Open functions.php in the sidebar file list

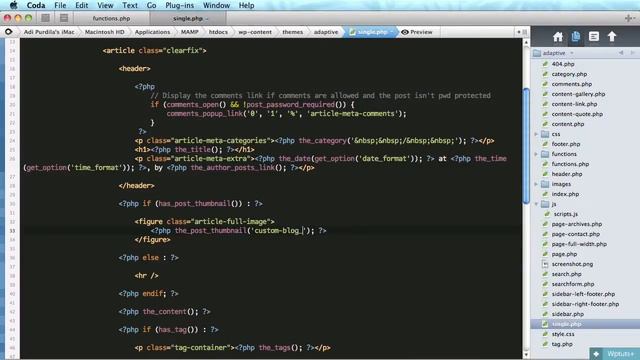pos(570,164)
